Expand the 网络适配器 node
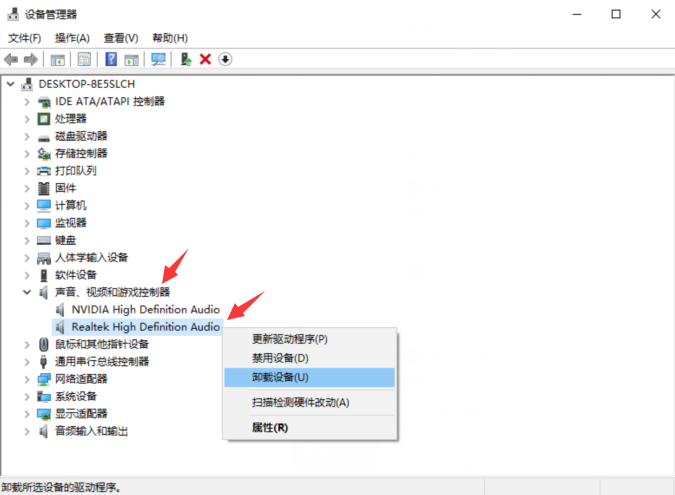675x495 pixels. (x=27, y=379)
